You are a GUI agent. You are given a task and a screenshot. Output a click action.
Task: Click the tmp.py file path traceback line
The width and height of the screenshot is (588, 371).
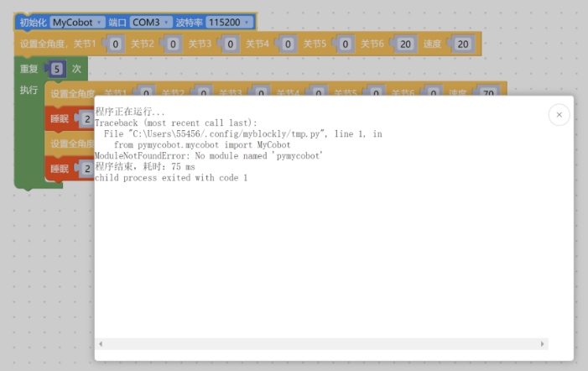click(x=243, y=134)
